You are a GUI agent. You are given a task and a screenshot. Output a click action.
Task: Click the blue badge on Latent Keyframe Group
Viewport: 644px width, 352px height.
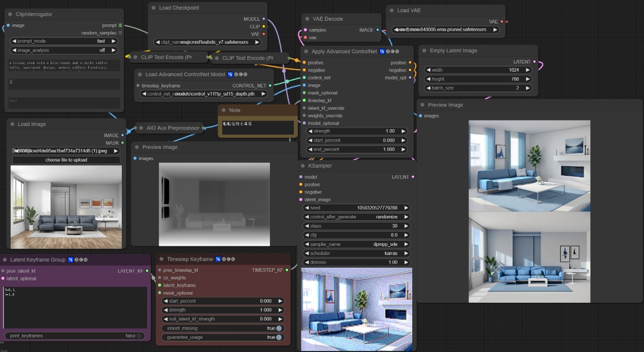(71, 260)
